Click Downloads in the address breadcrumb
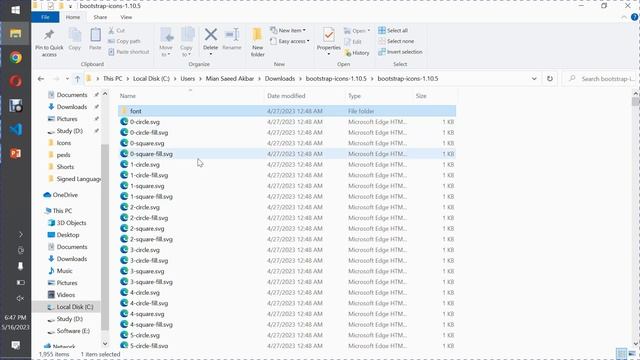The image size is (640, 360). click(280, 78)
